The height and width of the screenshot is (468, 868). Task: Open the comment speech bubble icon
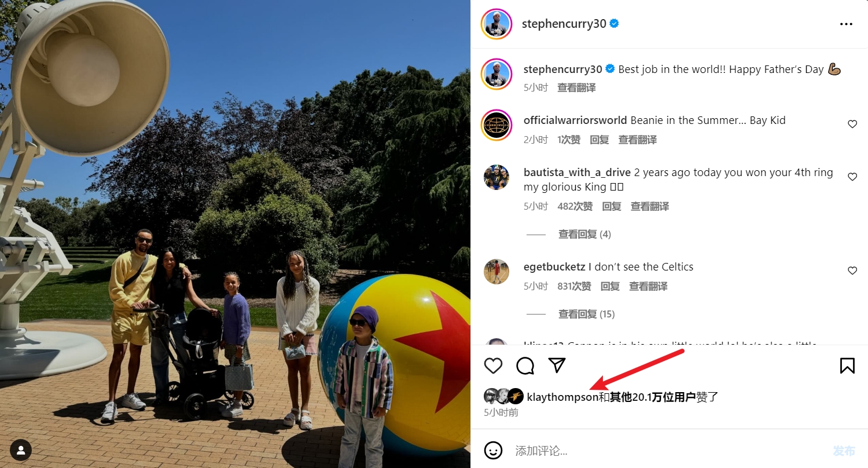click(x=525, y=366)
